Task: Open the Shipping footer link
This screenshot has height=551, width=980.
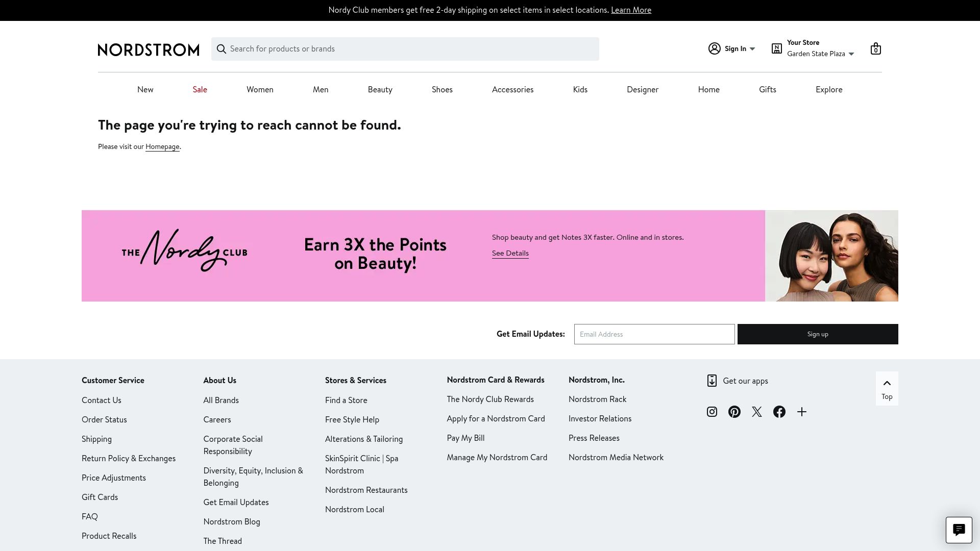Action: click(96, 439)
